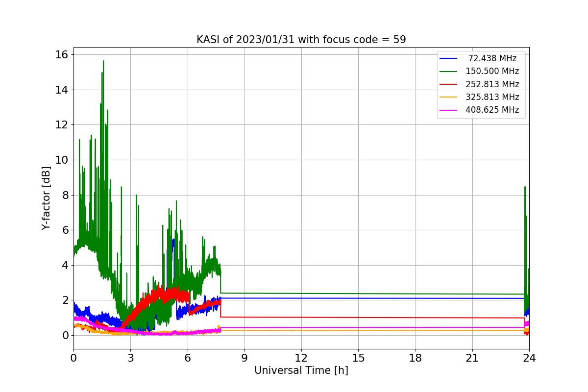588x392 pixels.
Task: Click the 'Y-factor [dB]' axis label
Action: pyautogui.click(x=46, y=198)
